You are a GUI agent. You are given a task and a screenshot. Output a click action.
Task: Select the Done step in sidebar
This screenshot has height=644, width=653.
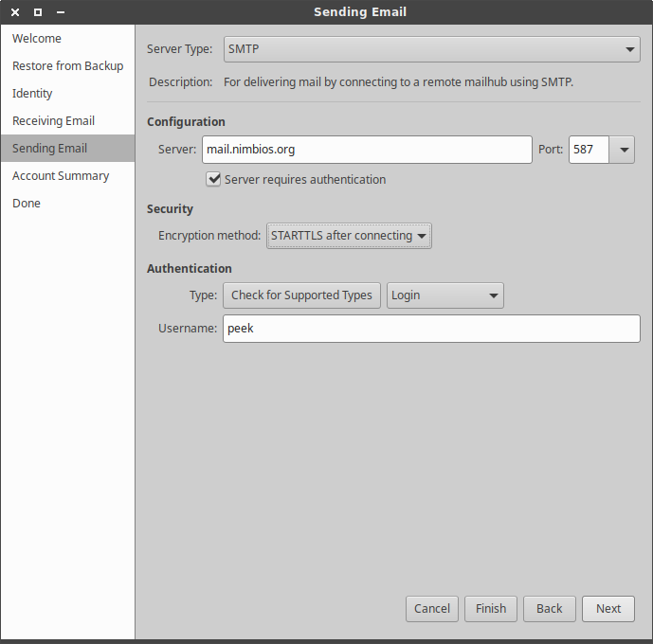(27, 204)
